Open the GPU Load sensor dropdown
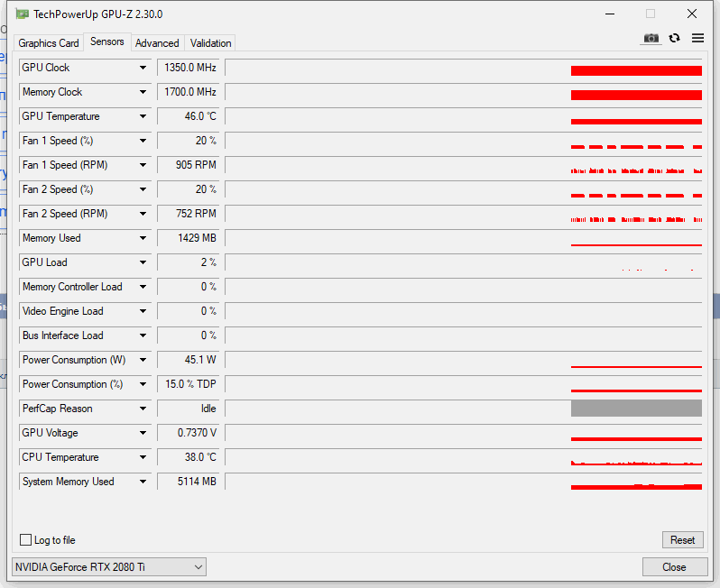Screen dimensions: 720x588 (x=143, y=262)
